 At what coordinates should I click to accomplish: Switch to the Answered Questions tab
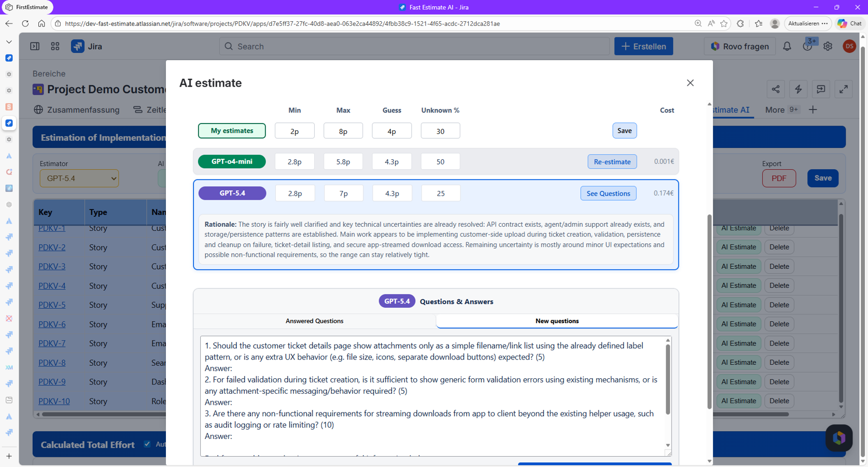click(x=314, y=321)
